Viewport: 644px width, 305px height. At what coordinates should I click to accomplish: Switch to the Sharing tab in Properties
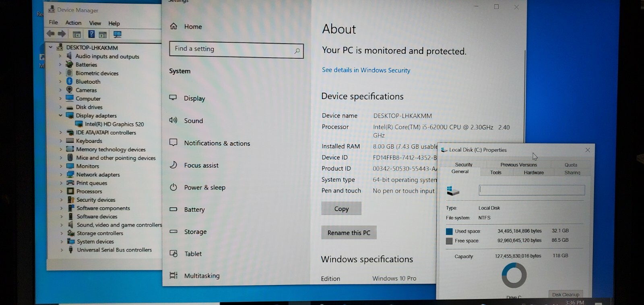click(572, 172)
